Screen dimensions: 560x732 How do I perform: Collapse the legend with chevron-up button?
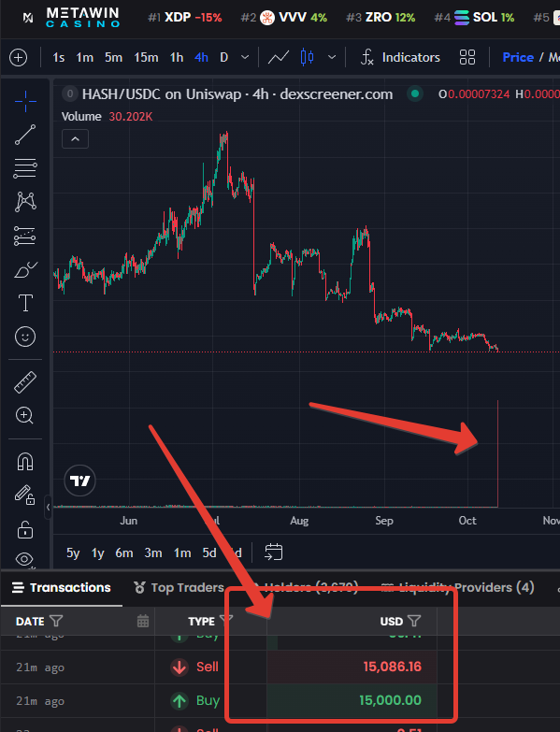pos(75,139)
